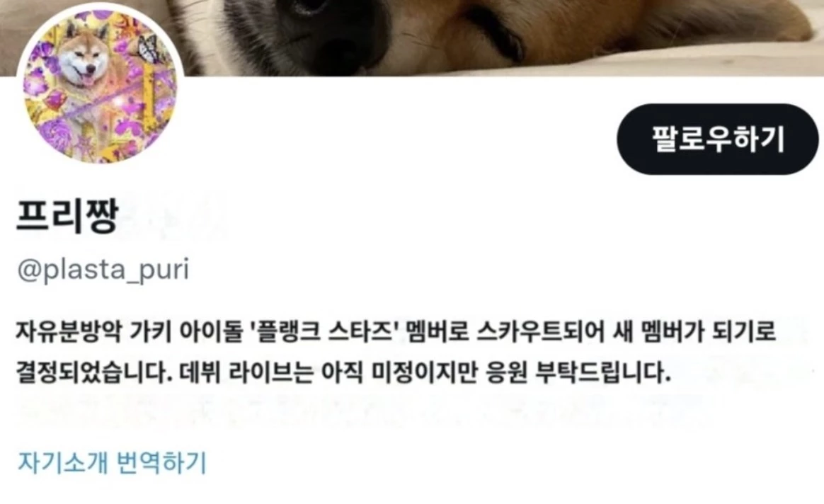This screenshot has width=824, height=504.
Task: Click 결정되었습니다 at second bio line start
Action: 95,373
